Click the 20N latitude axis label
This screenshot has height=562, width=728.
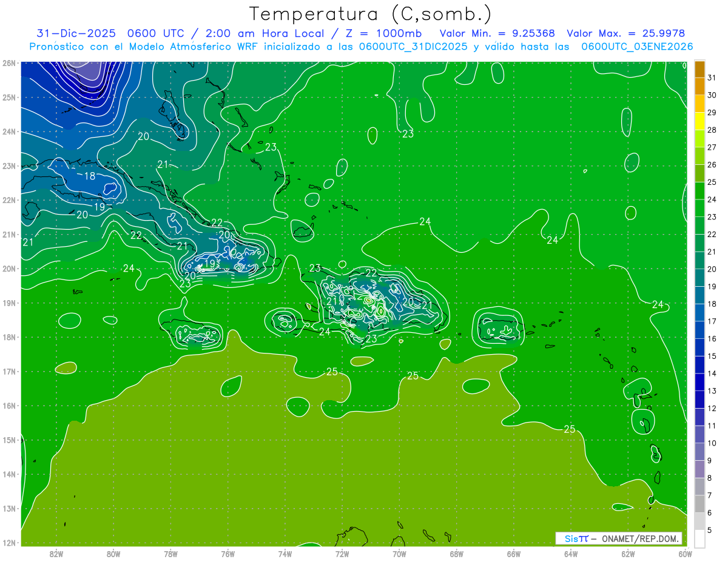point(9,269)
